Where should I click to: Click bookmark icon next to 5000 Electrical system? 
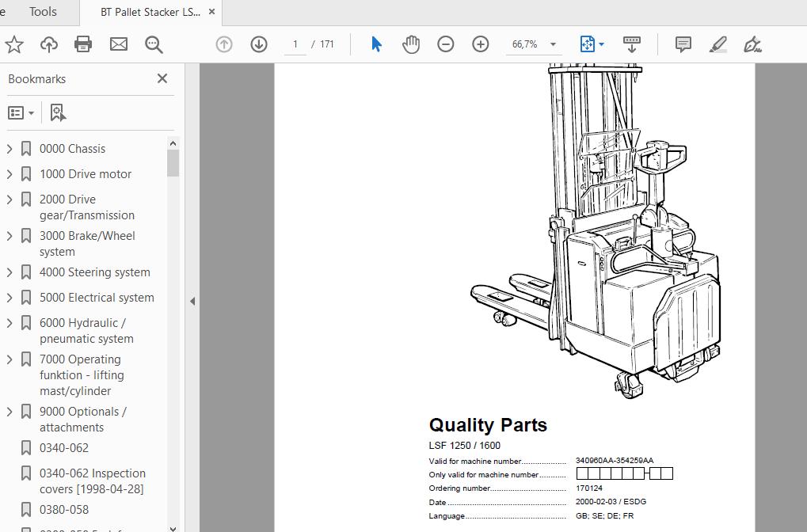25,298
